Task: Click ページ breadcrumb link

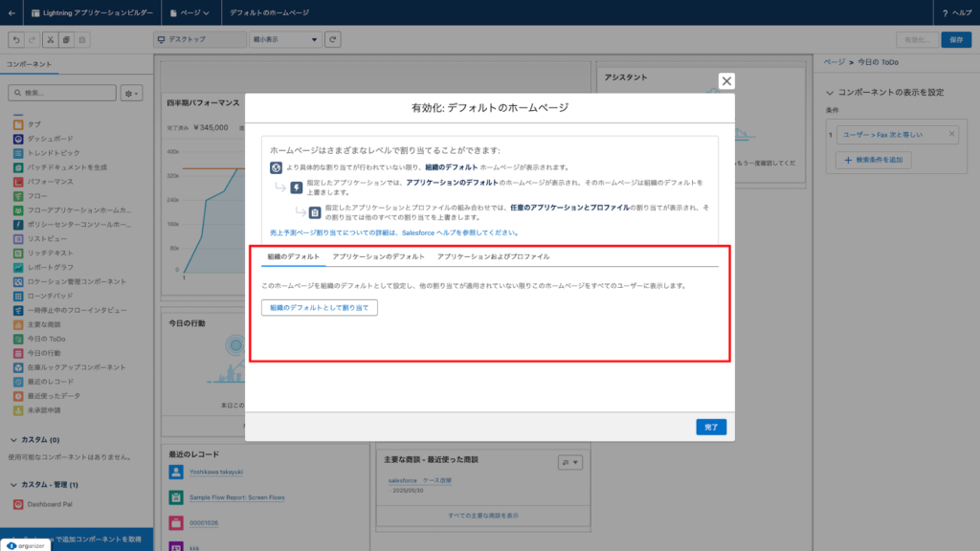Action: pyautogui.click(x=834, y=62)
